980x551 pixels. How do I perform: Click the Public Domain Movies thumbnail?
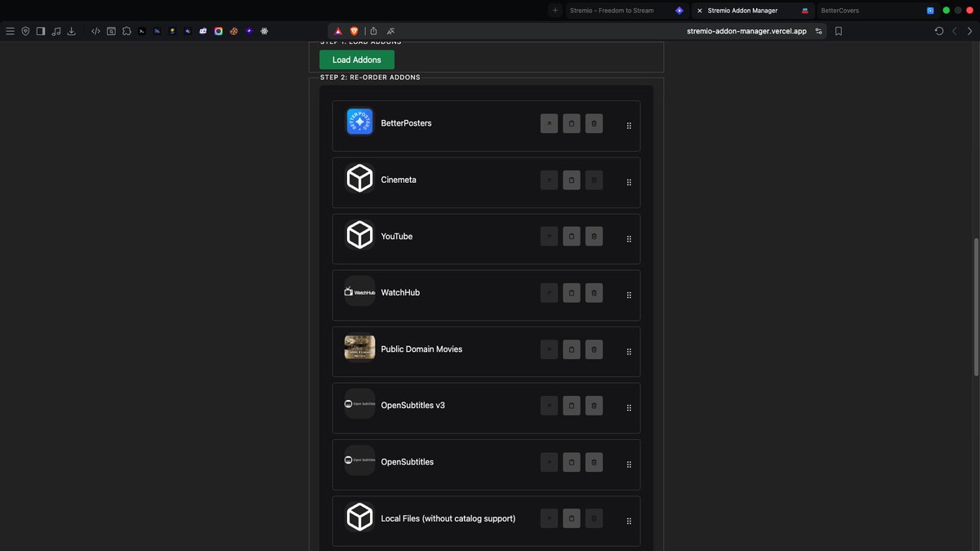coord(359,348)
